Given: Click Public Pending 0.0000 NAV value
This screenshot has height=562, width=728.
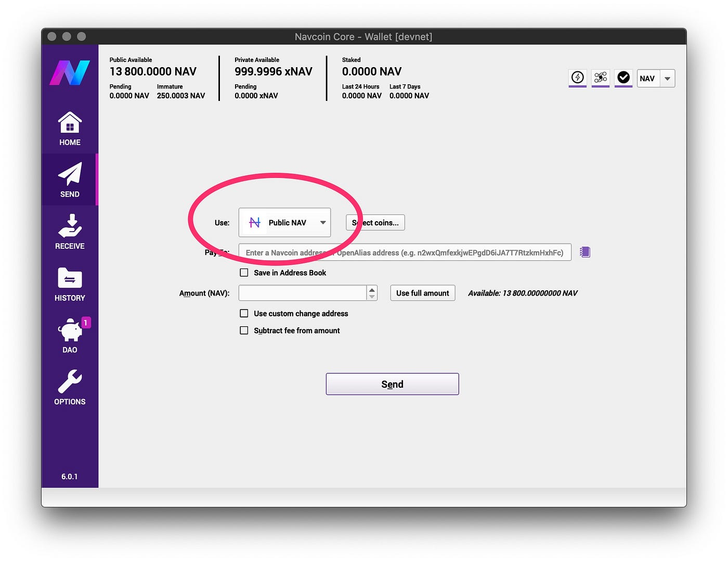Looking at the screenshot, I should [x=129, y=96].
